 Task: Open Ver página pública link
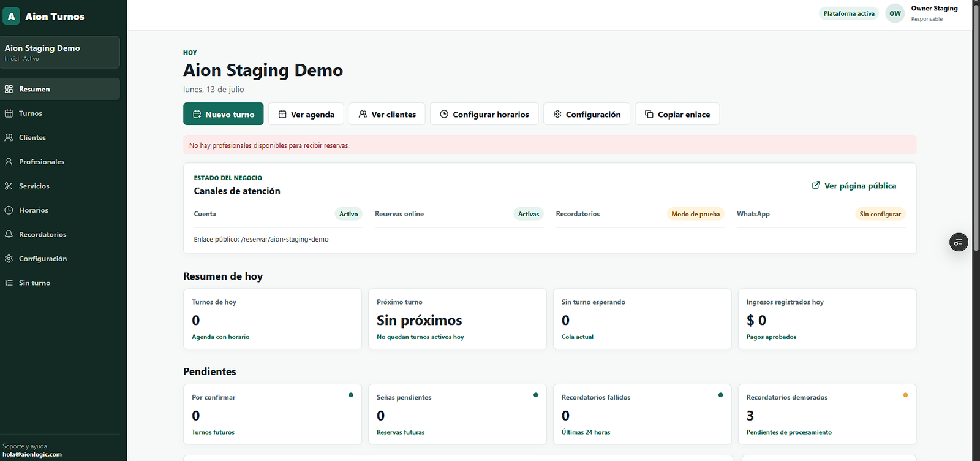(854, 186)
